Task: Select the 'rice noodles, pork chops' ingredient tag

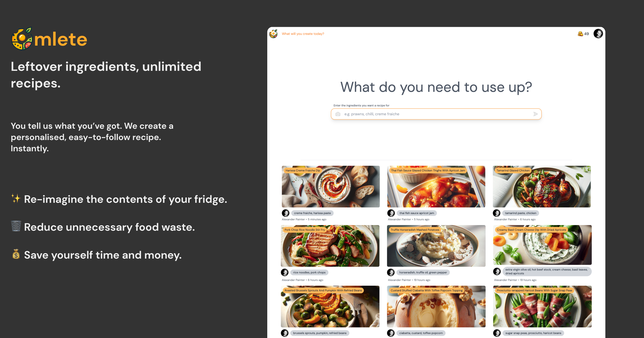Action: pos(309,272)
